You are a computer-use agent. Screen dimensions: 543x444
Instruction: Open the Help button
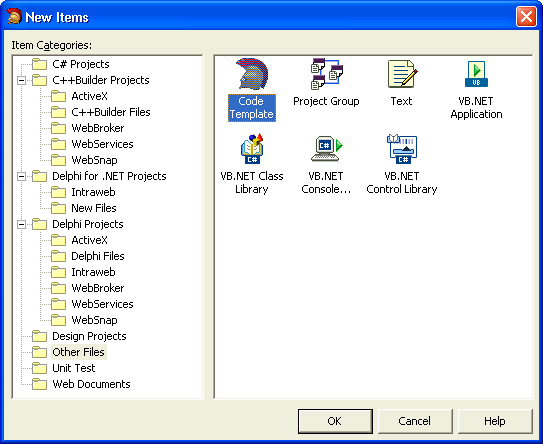[495, 421]
